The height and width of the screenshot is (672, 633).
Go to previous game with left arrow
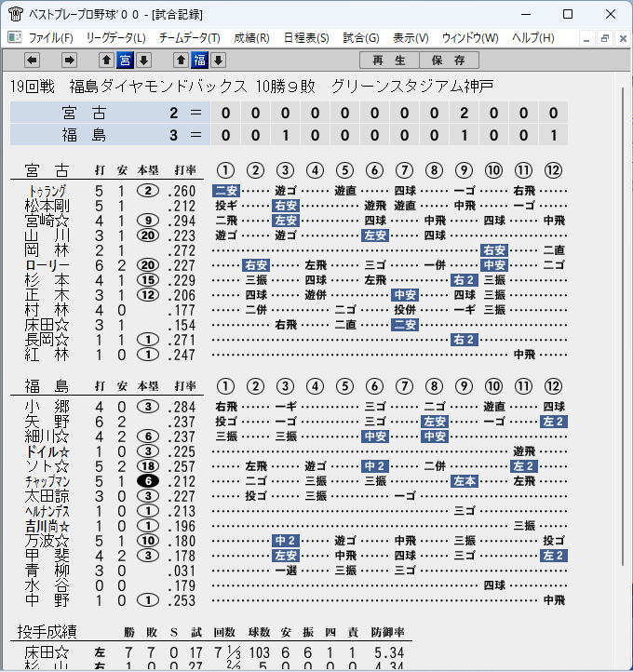click(33, 60)
